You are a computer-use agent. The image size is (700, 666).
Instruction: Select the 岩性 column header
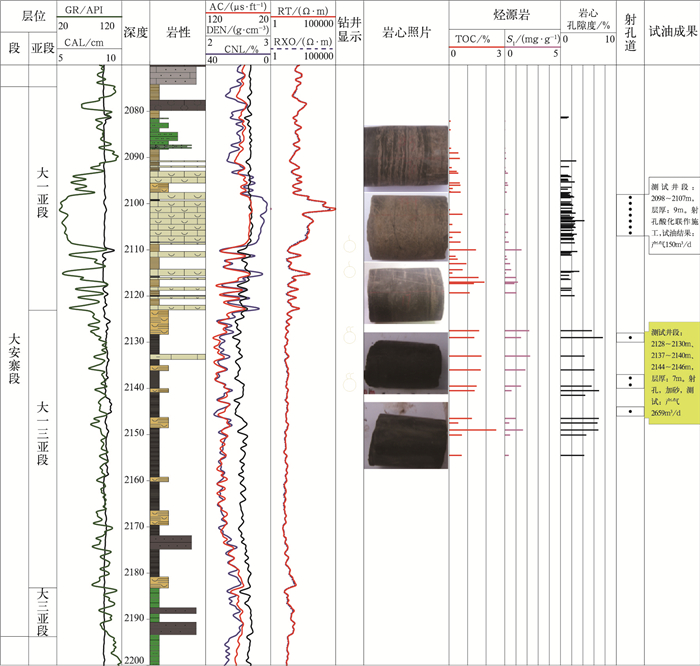[x=178, y=32]
